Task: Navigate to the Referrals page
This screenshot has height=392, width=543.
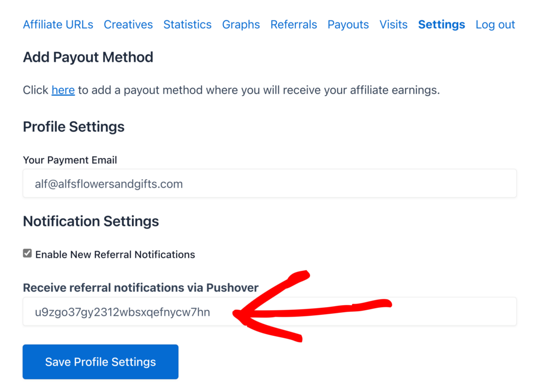Action: pos(294,24)
